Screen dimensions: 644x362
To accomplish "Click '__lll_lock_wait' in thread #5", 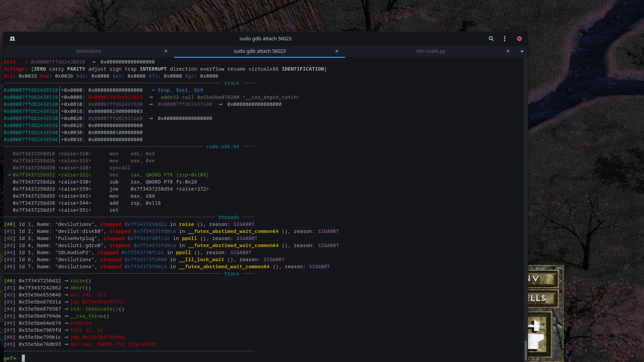I will [x=201, y=259].
